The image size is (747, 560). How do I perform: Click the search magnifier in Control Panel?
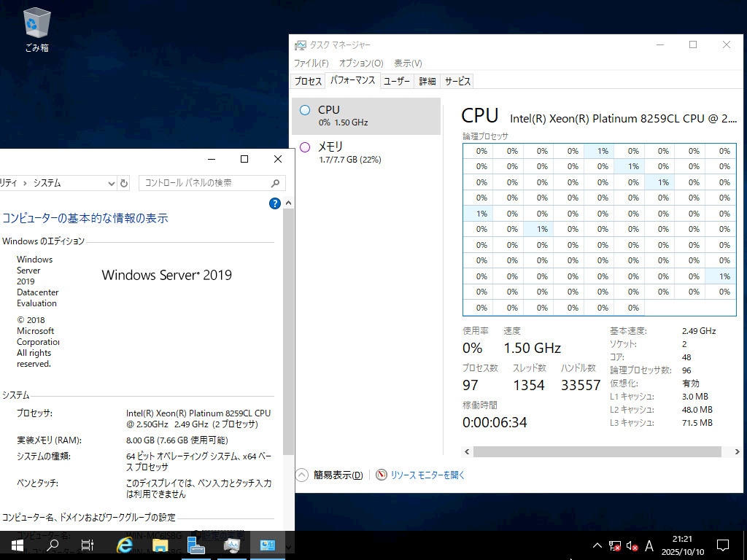[275, 183]
